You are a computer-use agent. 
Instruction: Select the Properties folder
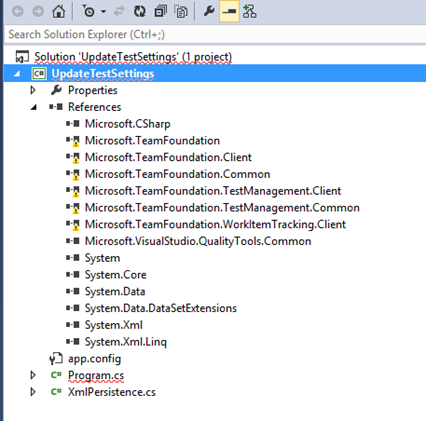[93, 90]
